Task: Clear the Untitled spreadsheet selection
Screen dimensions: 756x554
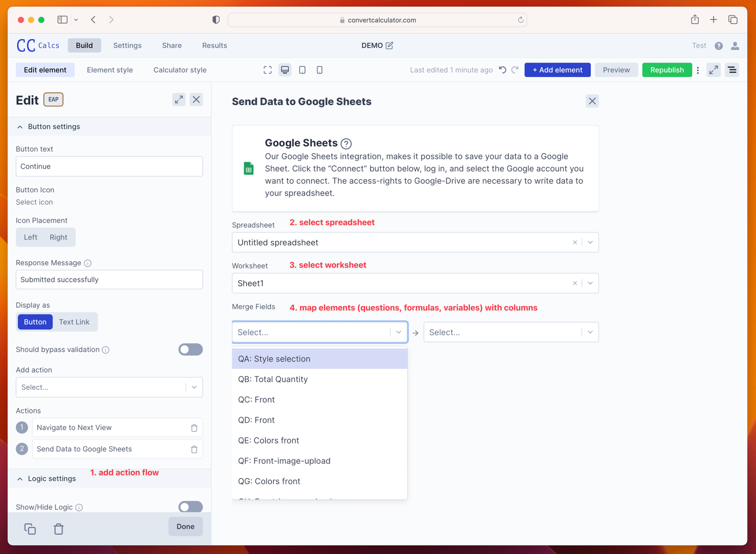Action: (575, 243)
